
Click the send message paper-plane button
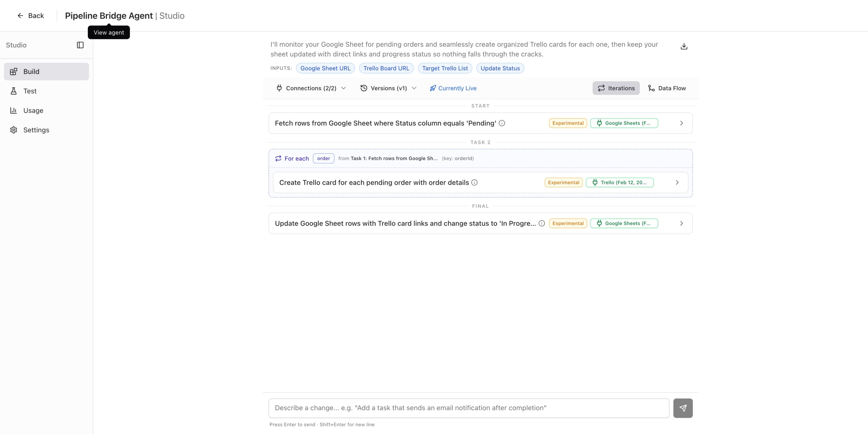click(x=683, y=408)
